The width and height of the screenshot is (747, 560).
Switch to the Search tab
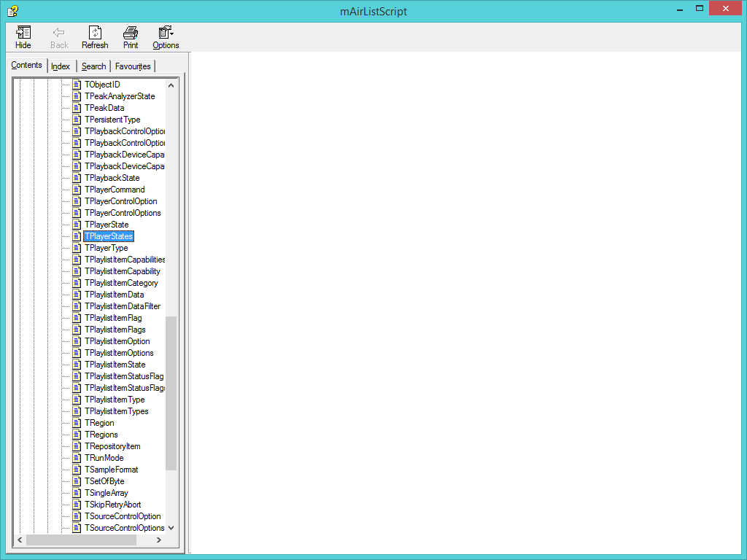(x=93, y=66)
